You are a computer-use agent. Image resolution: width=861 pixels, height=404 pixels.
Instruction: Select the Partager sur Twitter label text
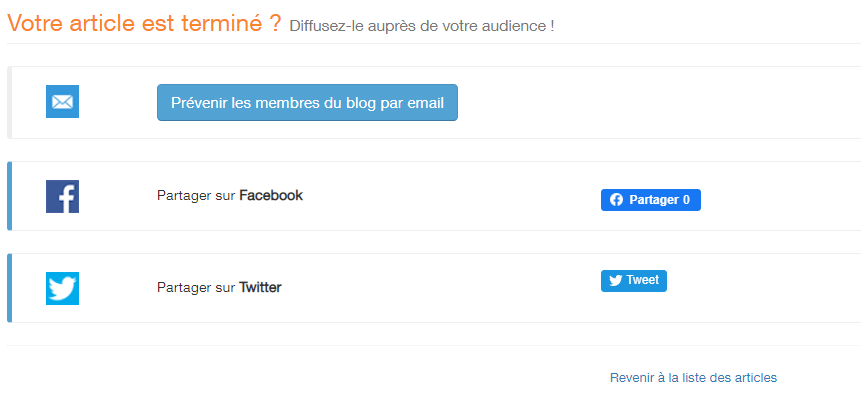(x=219, y=288)
